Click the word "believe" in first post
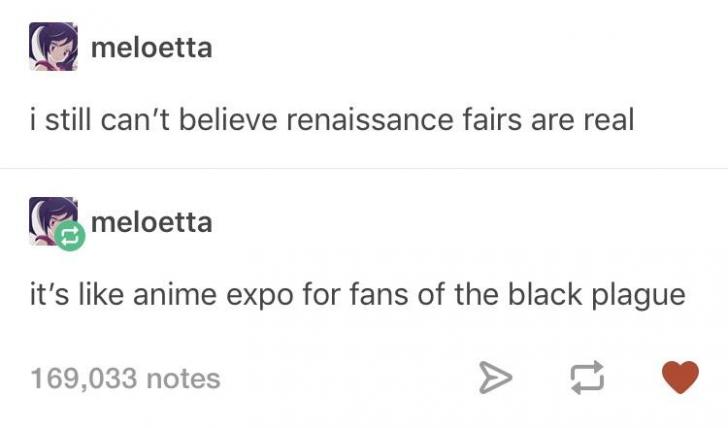The height and width of the screenshot is (428, 728). [228, 119]
